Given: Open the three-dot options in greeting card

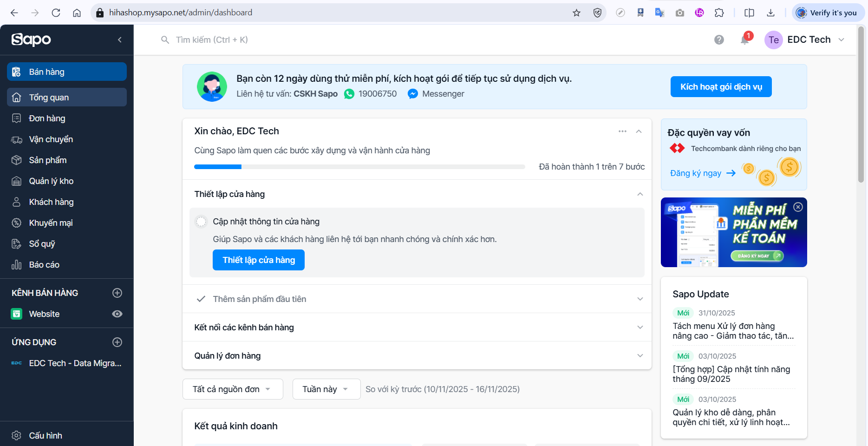Looking at the screenshot, I should (x=622, y=131).
